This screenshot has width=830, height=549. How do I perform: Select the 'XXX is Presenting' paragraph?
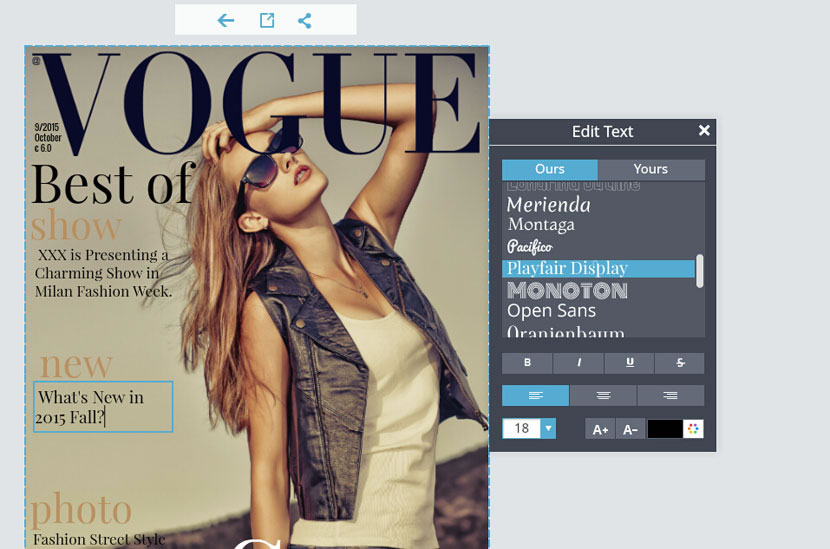tap(103, 273)
